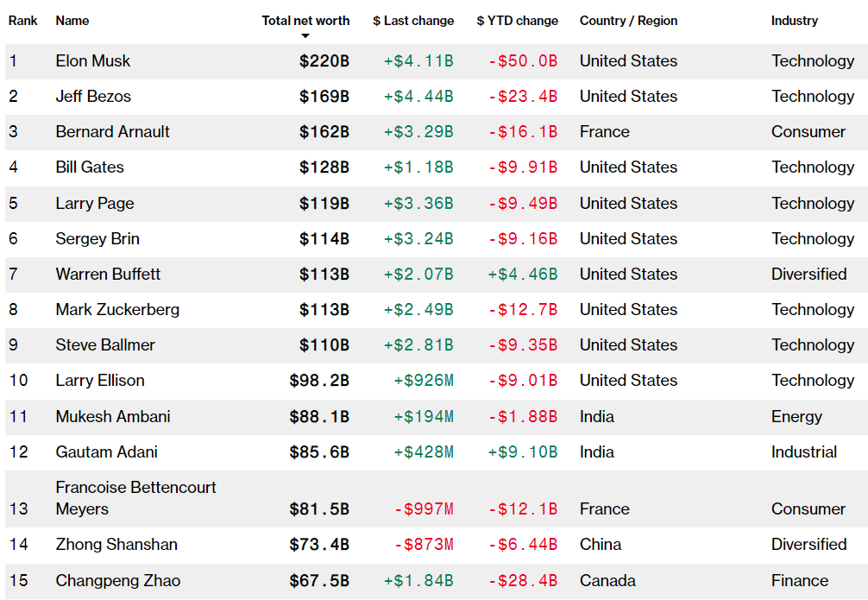This screenshot has height=600, width=868.
Task: Open the Bill Gates entry
Action: click(90, 167)
